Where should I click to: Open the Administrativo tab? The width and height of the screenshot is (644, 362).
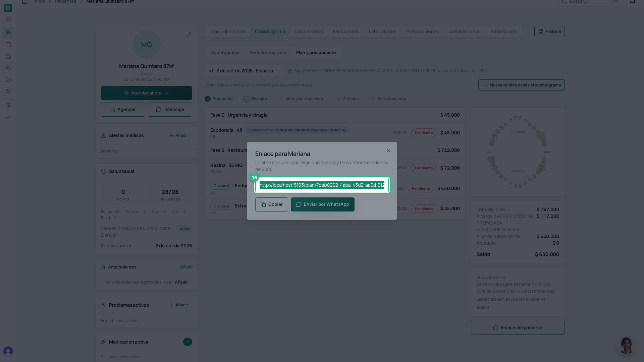tap(465, 32)
